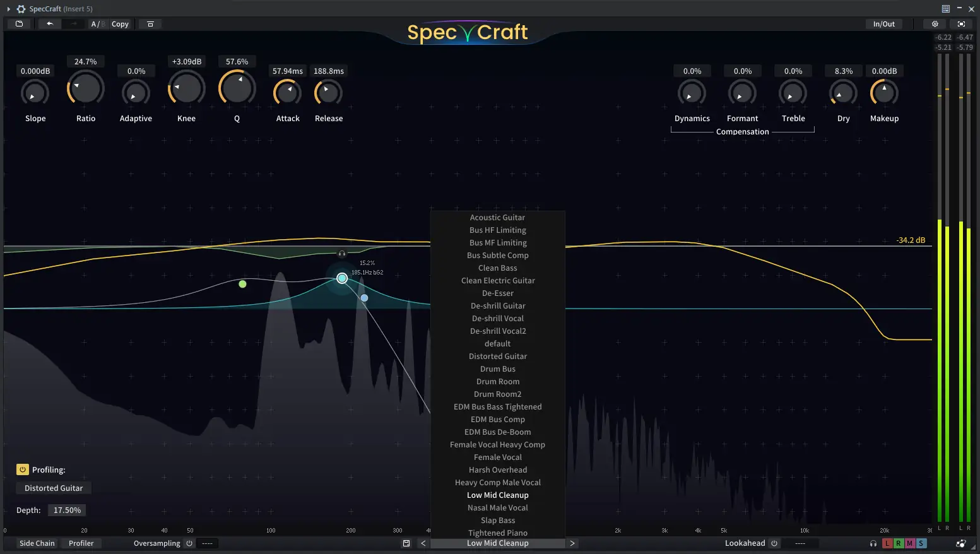Open the grid view icon in title bar
980x554 pixels.
945,9
